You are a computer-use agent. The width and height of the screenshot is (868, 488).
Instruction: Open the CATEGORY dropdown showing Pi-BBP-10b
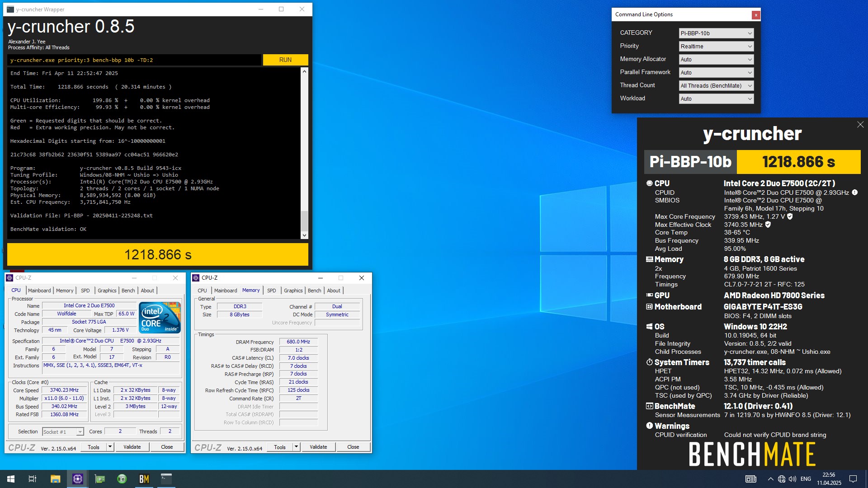[x=717, y=33]
